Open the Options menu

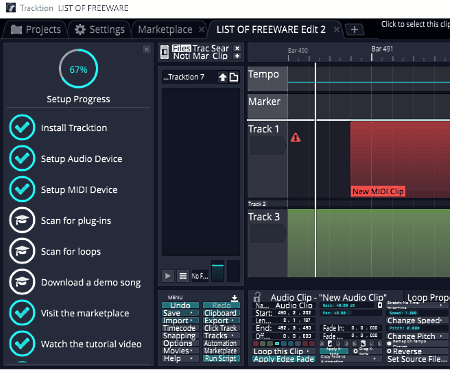tap(180, 343)
